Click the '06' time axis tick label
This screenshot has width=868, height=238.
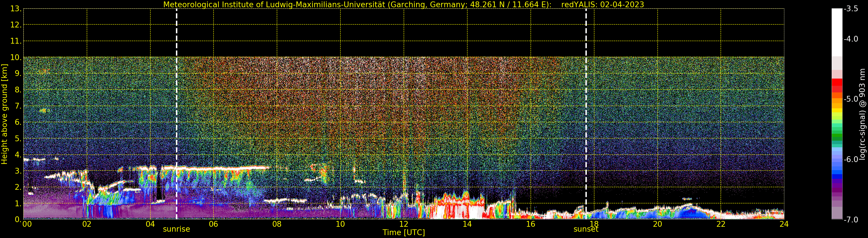point(214,224)
